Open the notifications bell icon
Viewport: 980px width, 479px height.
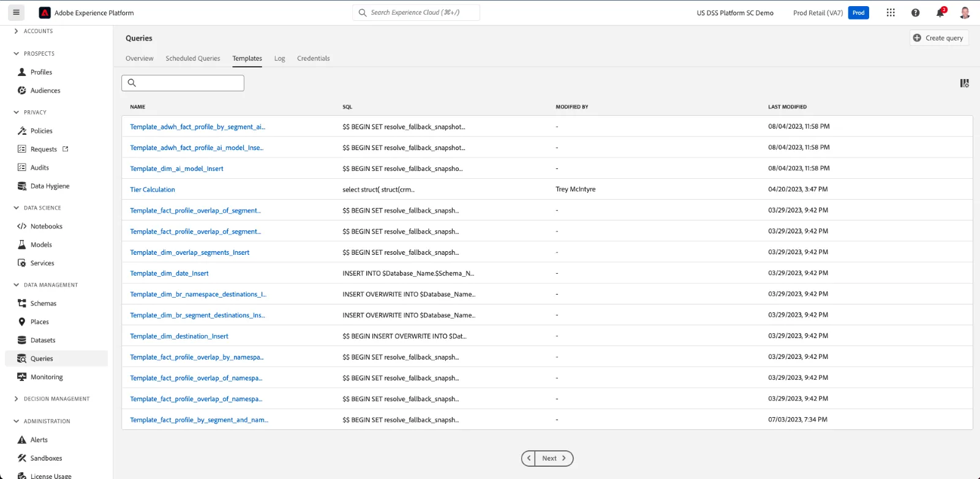coord(940,12)
